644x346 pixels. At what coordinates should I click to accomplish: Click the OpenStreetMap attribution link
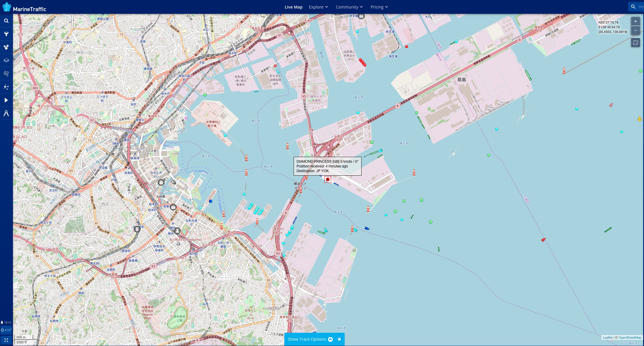click(x=630, y=337)
